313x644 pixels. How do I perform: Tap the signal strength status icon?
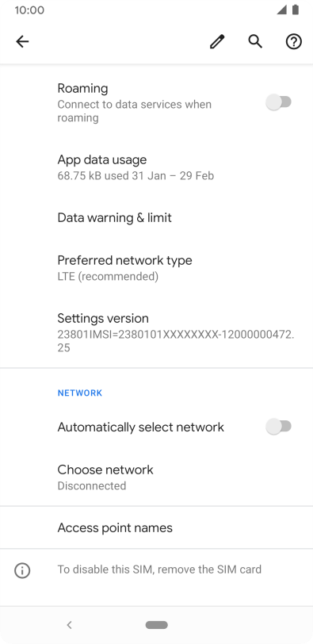coord(281,10)
